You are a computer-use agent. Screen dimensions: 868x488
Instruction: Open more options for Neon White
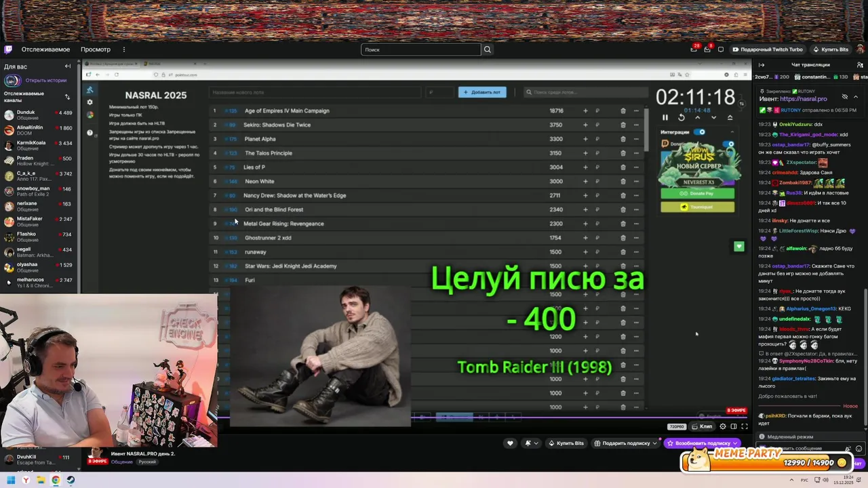coord(636,181)
